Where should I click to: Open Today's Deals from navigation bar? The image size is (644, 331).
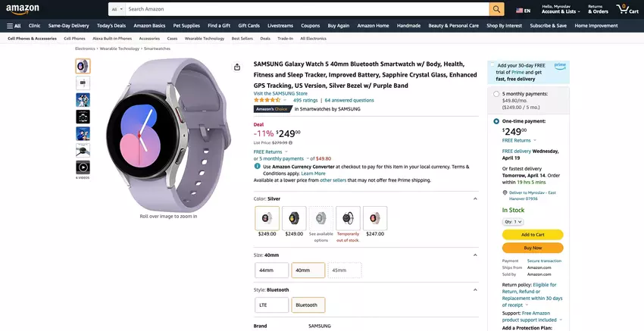pyautogui.click(x=111, y=26)
